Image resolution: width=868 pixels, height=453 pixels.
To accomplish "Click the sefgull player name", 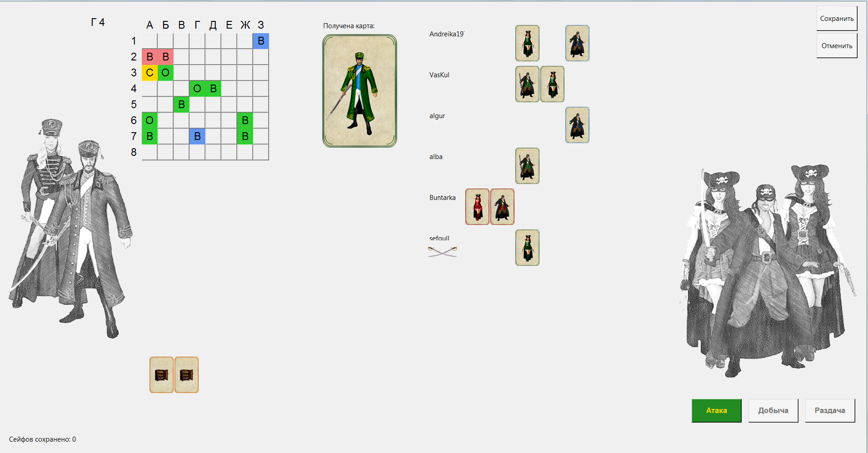I will click(439, 238).
